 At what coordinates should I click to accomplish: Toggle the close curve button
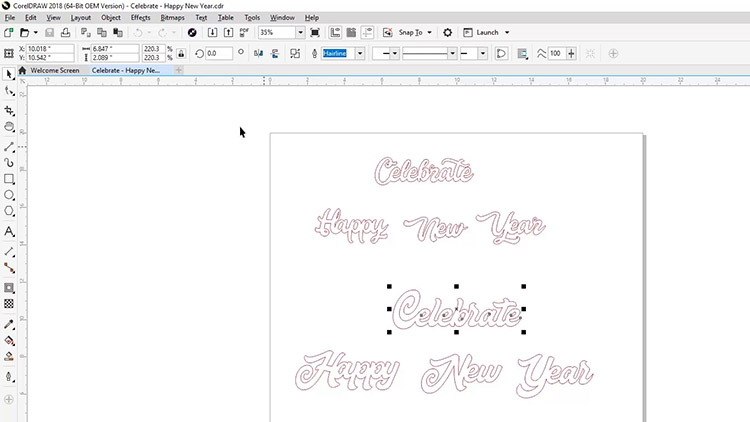[501, 53]
